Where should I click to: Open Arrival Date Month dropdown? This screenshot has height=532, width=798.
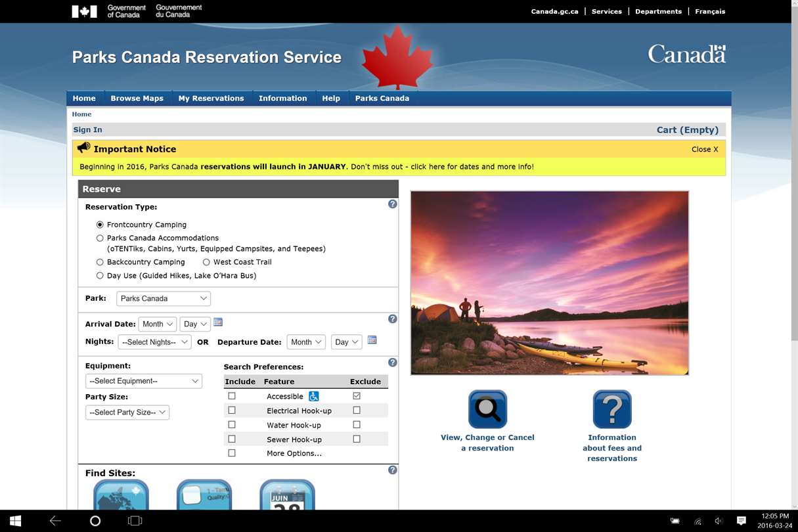coord(158,324)
